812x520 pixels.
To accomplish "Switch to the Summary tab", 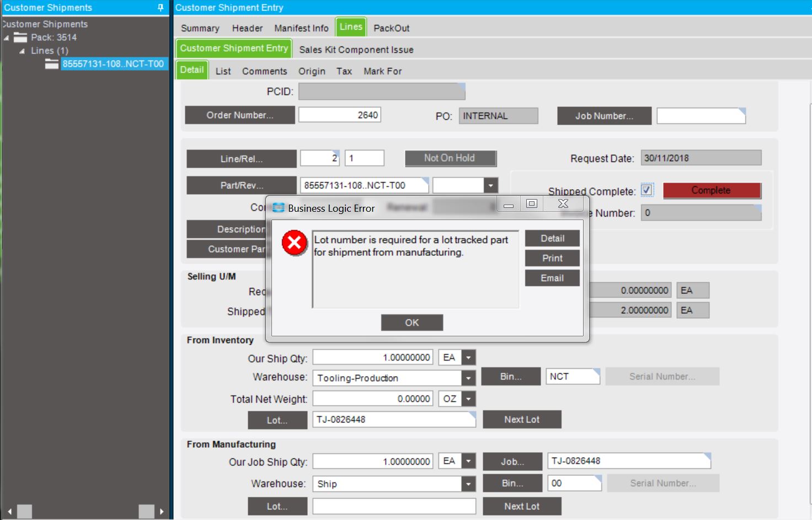I will (x=200, y=28).
